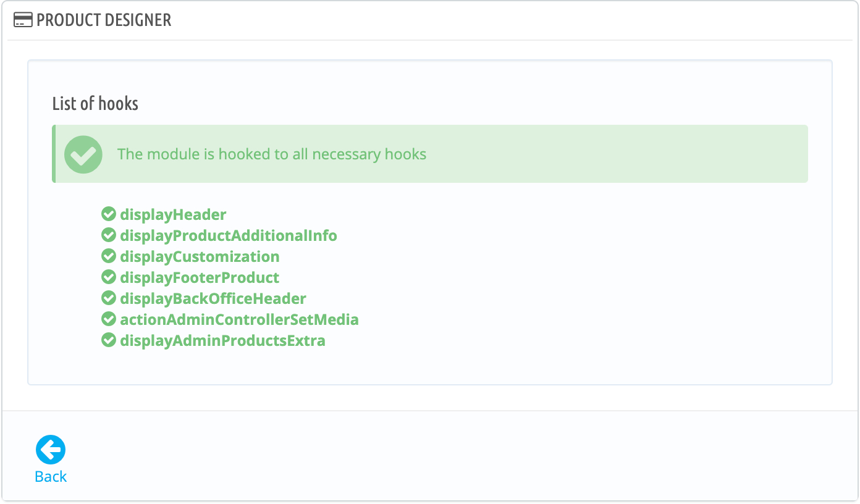Click the large green success checkmark icon
The image size is (860, 504).
click(83, 154)
